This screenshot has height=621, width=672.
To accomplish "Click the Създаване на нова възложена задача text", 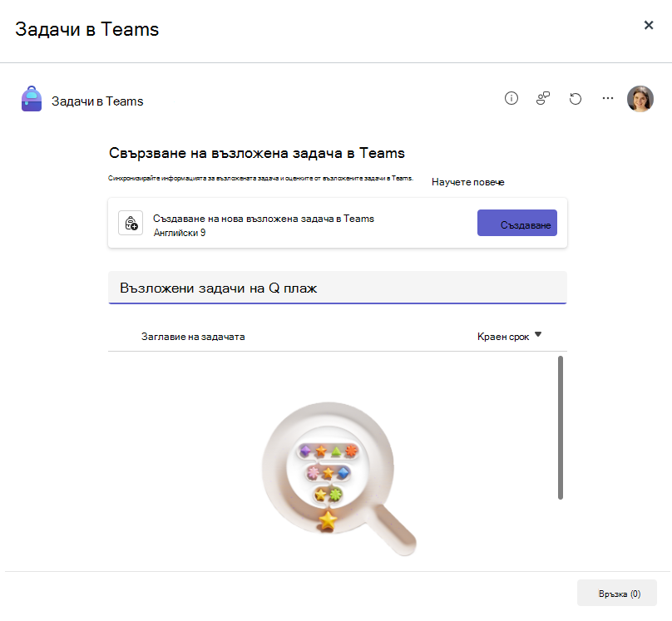I will [263, 219].
